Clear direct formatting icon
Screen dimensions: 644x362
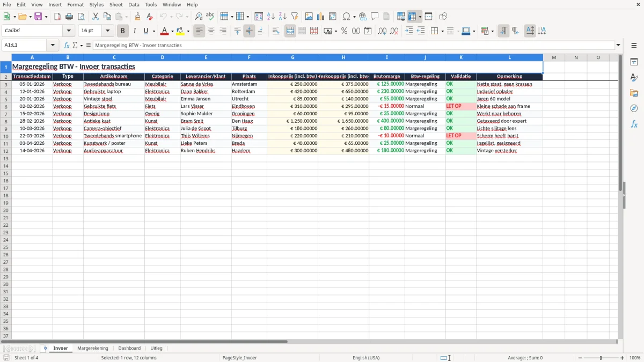coord(150,17)
